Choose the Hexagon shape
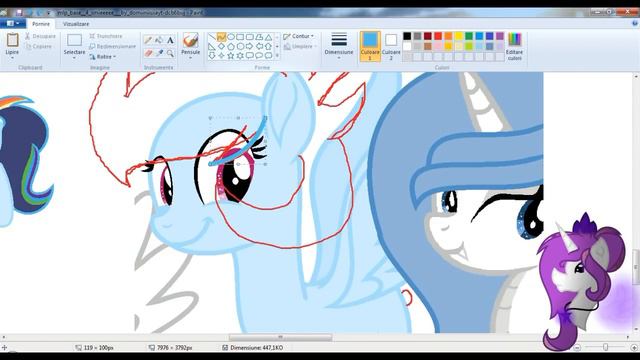 coord(240,47)
